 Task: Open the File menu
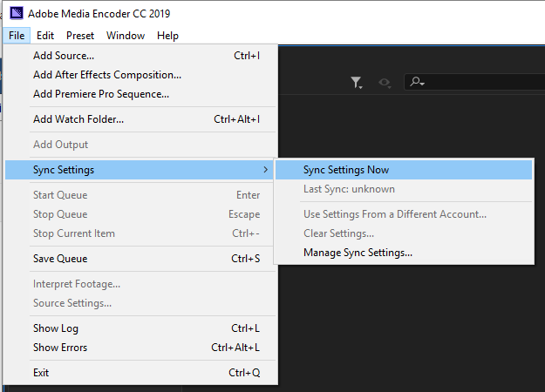click(17, 36)
